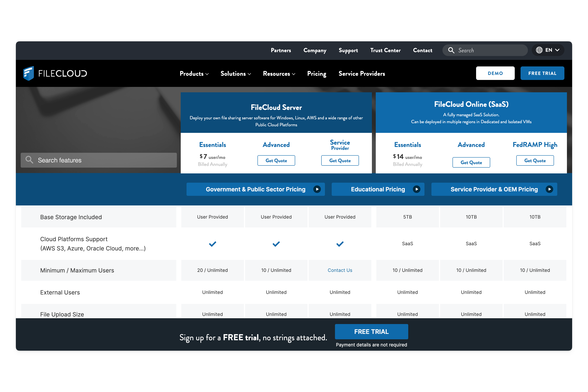The width and height of the screenshot is (588, 392).
Task: Click the FedRAMP High plan heading
Action: click(535, 145)
